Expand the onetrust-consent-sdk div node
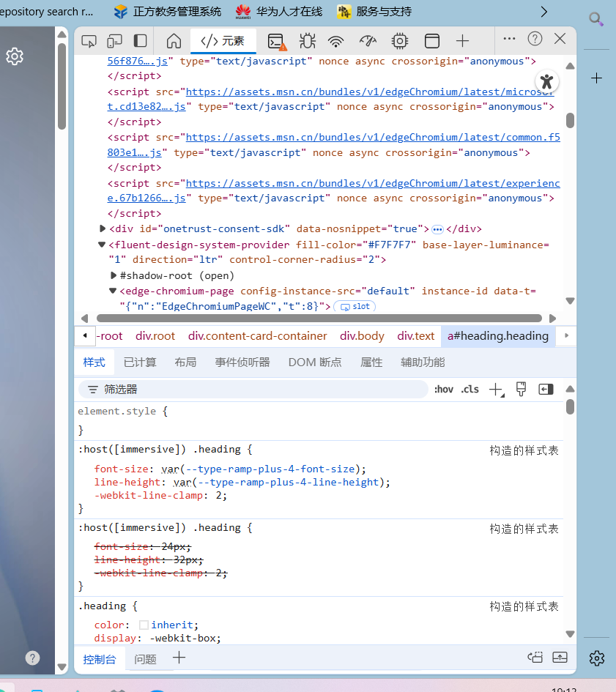 point(103,228)
